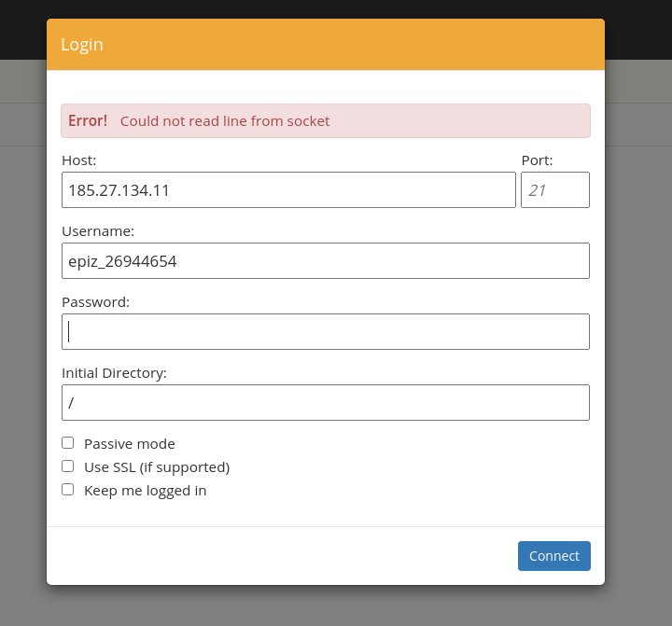Focus the Port number field
This screenshot has height=626, width=672.
click(554, 190)
